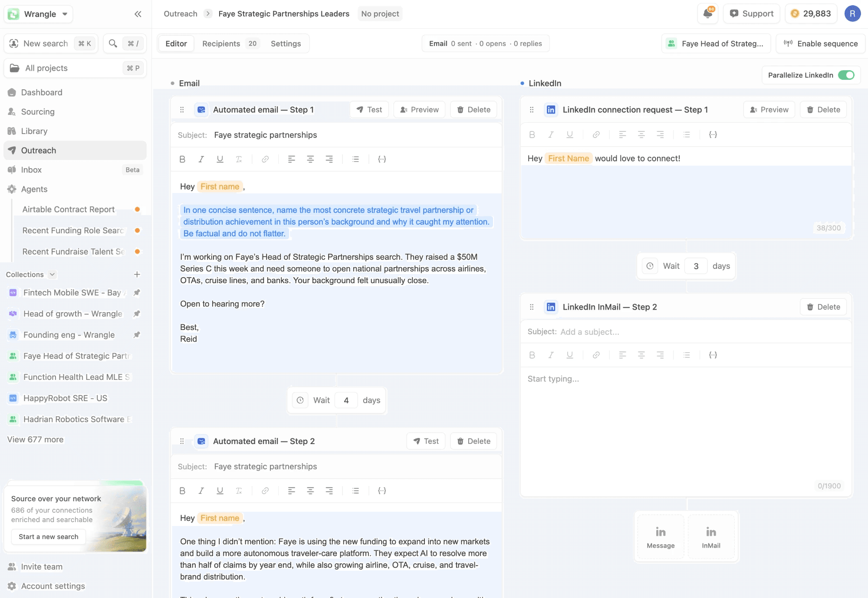Switch to Editor tab
The height and width of the screenshot is (598, 868).
click(176, 43)
